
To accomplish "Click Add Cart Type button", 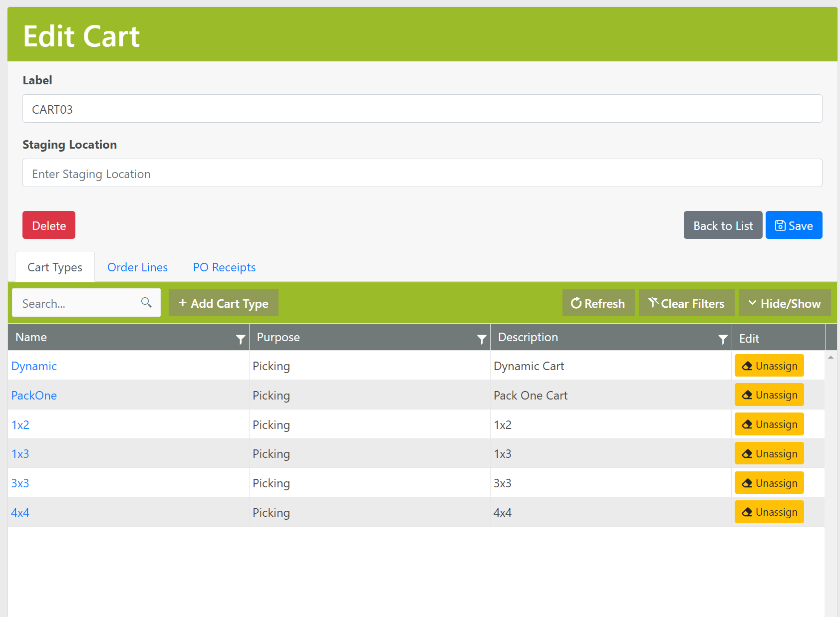I will click(x=224, y=303).
